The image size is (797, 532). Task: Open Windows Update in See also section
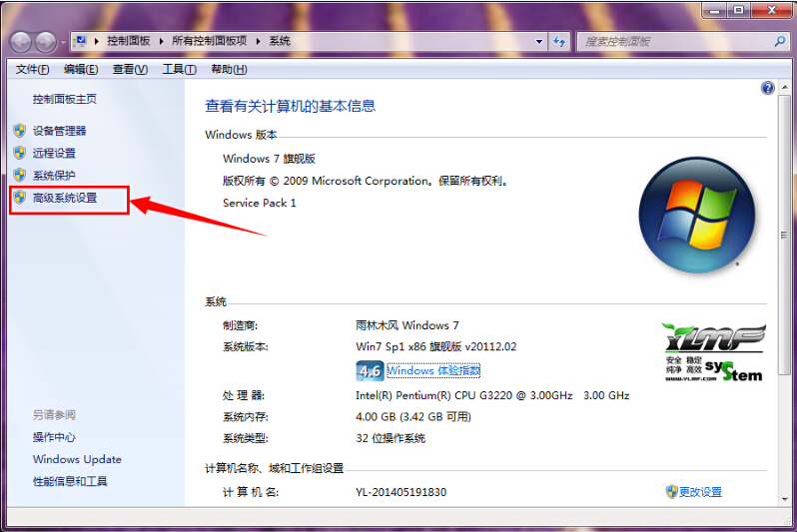click(77, 459)
